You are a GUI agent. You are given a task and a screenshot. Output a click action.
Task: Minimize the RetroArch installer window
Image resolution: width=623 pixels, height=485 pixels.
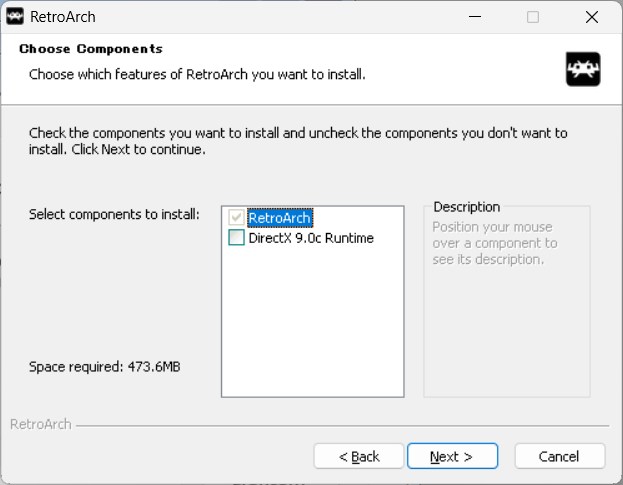(475, 17)
